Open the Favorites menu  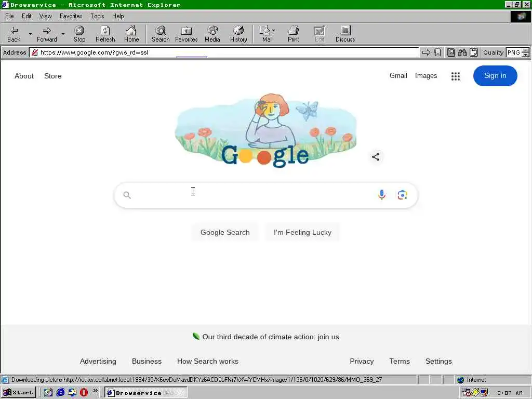[71, 16]
